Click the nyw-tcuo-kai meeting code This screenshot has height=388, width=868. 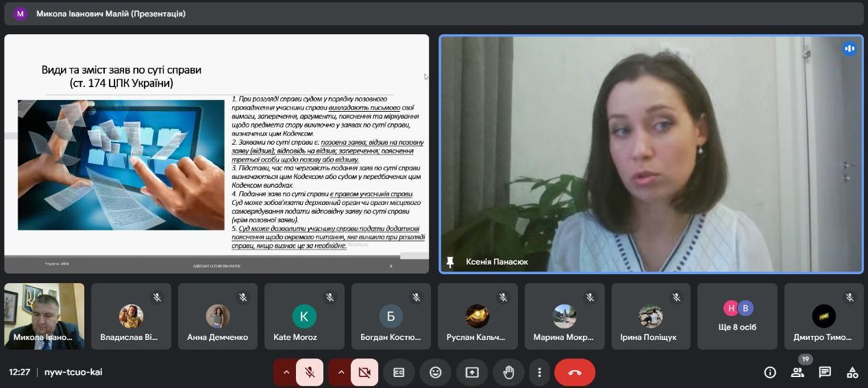click(73, 372)
